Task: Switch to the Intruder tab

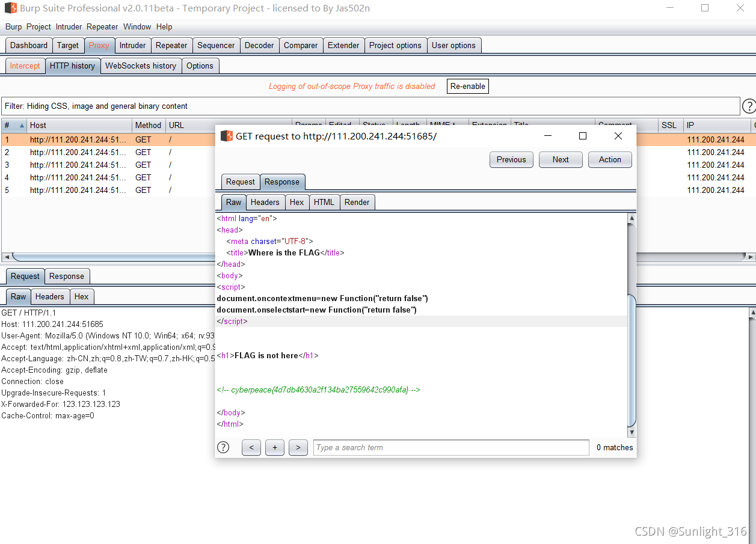Action: [132, 46]
